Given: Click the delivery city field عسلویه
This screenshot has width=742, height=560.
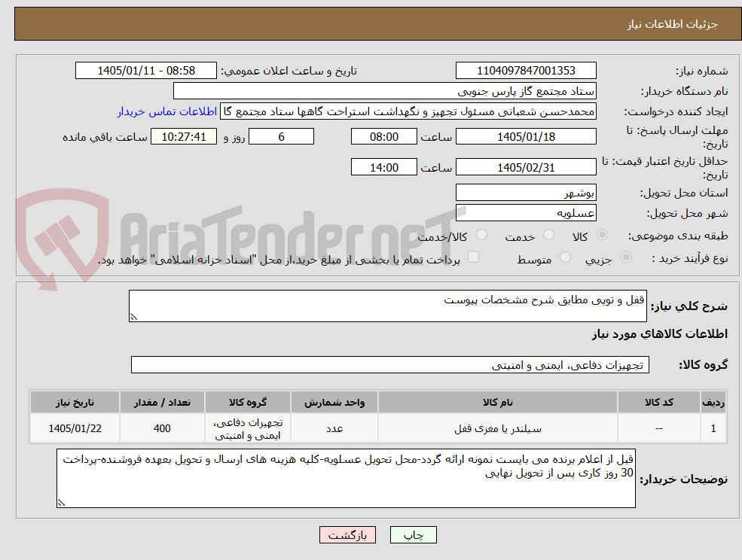Looking at the screenshot, I should (x=526, y=213).
